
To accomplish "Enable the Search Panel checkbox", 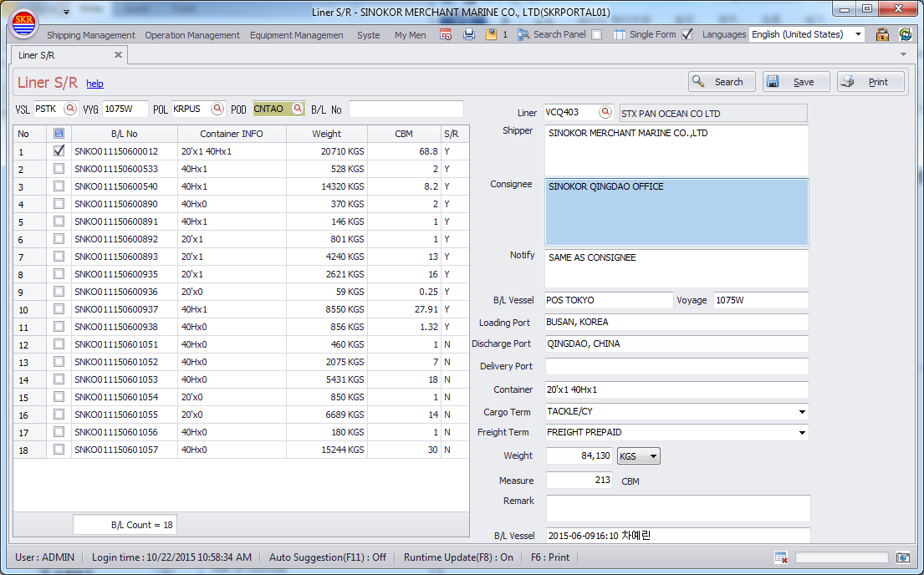I will coord(597,35).
